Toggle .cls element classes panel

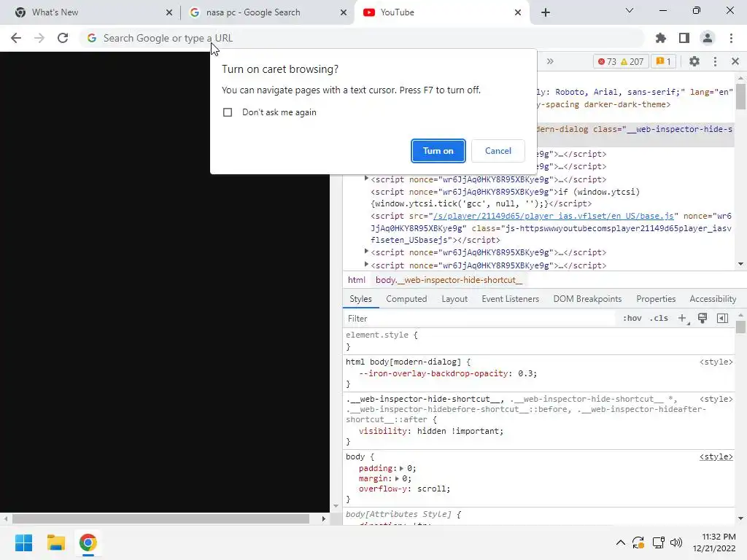(659, 318)
